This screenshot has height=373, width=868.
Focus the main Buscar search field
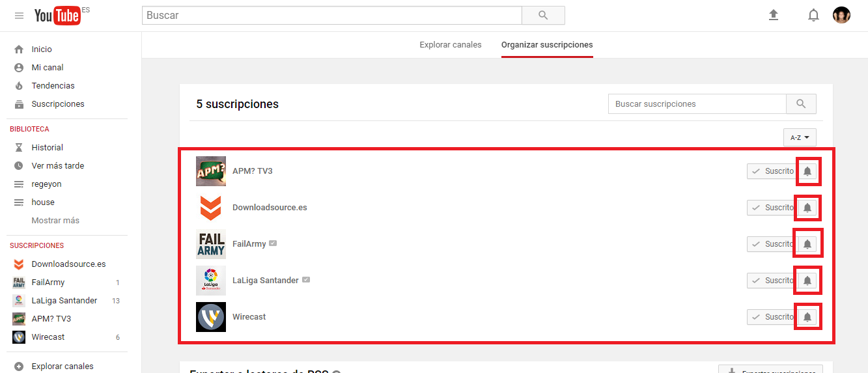[332, 15]
